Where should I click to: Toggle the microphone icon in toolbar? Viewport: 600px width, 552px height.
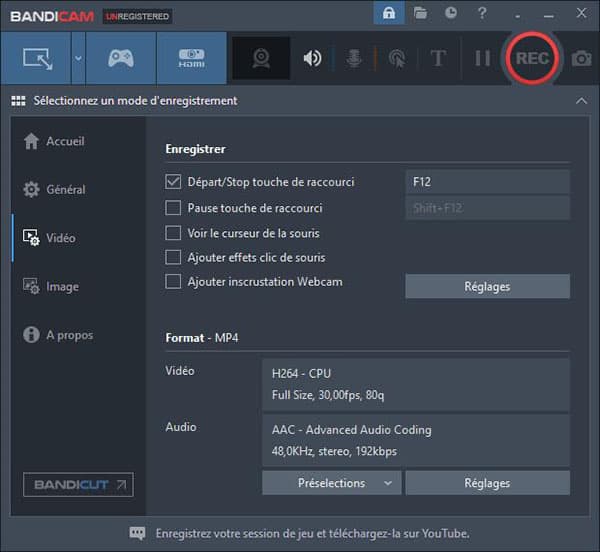[354, 58]
